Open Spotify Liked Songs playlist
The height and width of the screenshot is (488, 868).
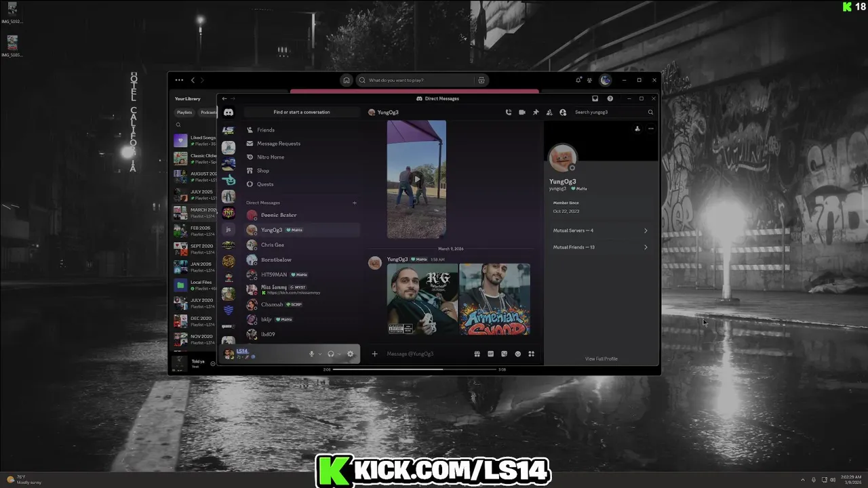click(x=195, y=140)
